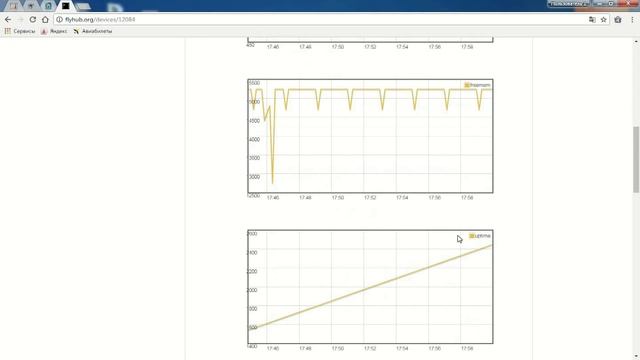Open the Сервисы apps shortcut

pos(20,31)
